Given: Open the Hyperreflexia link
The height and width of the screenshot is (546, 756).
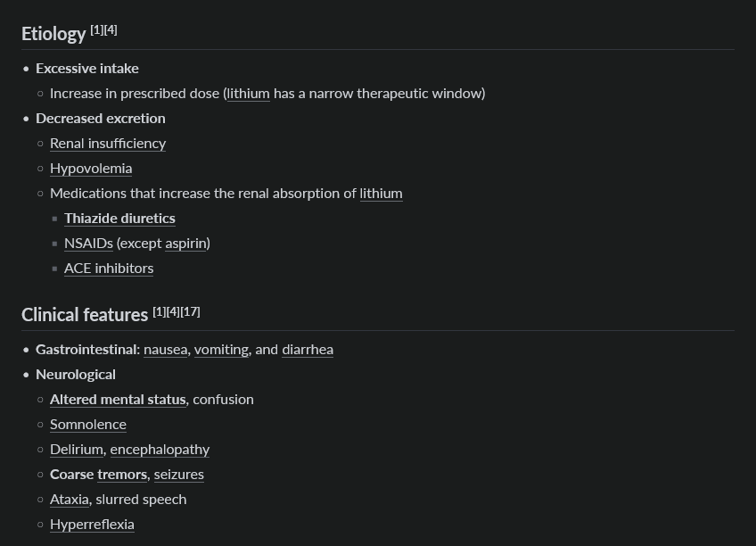Looking at the screenshot, I should click(x=92, y=525).
